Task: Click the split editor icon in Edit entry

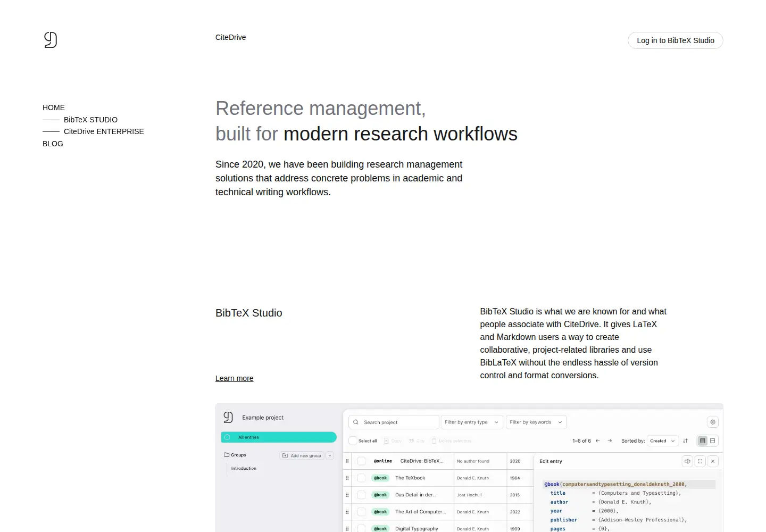Action: click(x=687, y=461)
